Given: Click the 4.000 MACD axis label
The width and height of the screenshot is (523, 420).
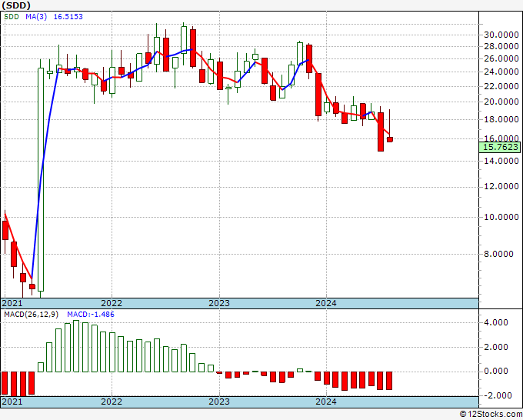Looking at the screenshot, I should click(498, 322).
